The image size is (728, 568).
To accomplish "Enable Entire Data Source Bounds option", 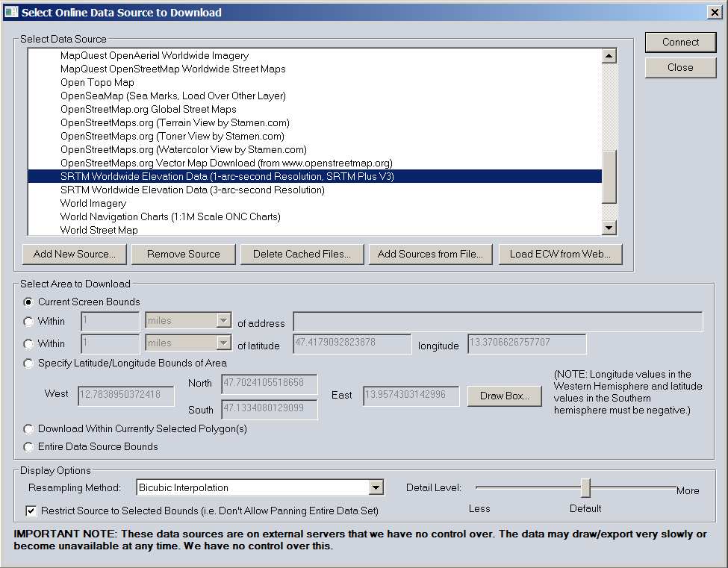I will point(29,447).
